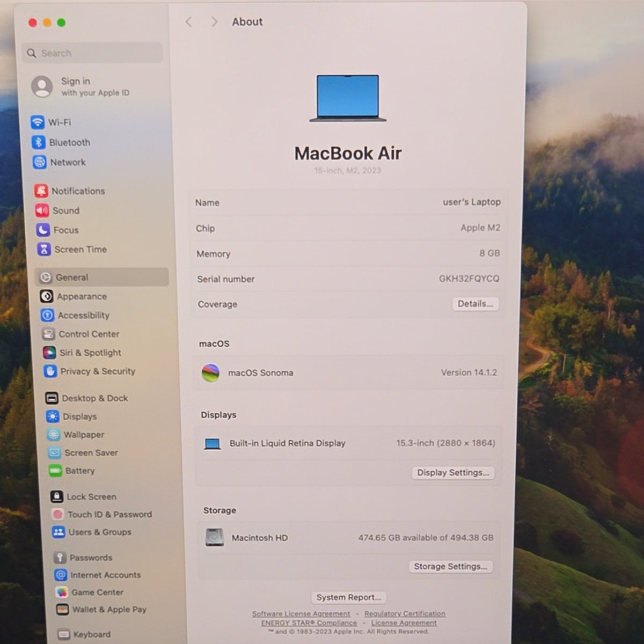The image size is (644, 644).
Task: Open the System Report button
Action: coord(348,597)
